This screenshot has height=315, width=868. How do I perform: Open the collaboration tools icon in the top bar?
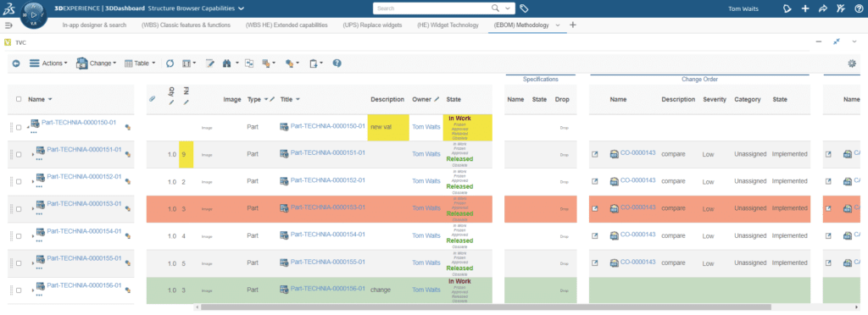click(840, 8)
